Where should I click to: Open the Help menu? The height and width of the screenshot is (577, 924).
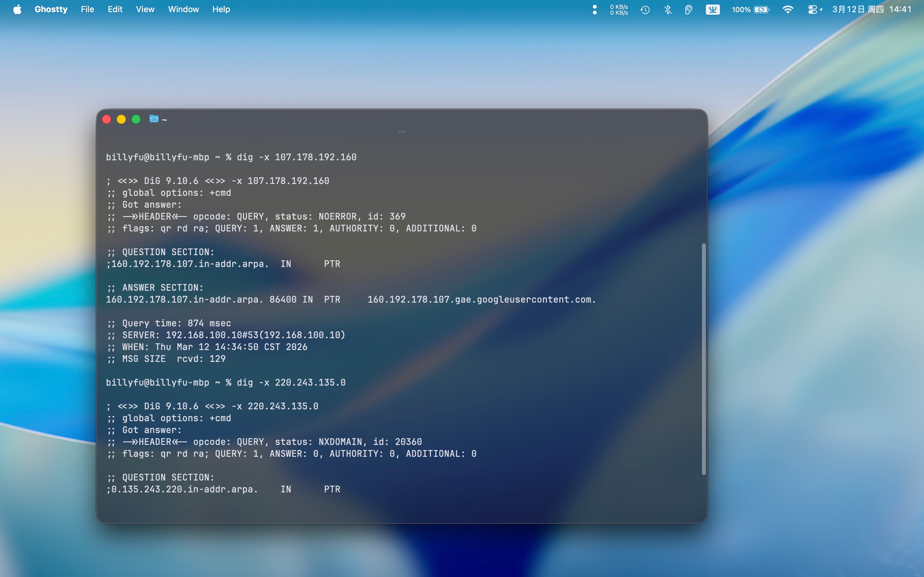[x=221, y=9]
